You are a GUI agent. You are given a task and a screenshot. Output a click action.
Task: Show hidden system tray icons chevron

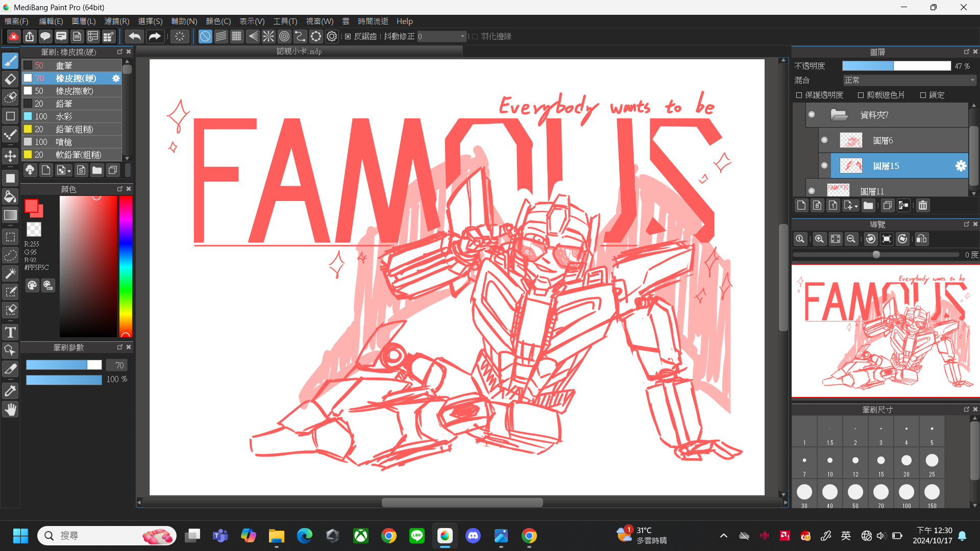(724, 536)
